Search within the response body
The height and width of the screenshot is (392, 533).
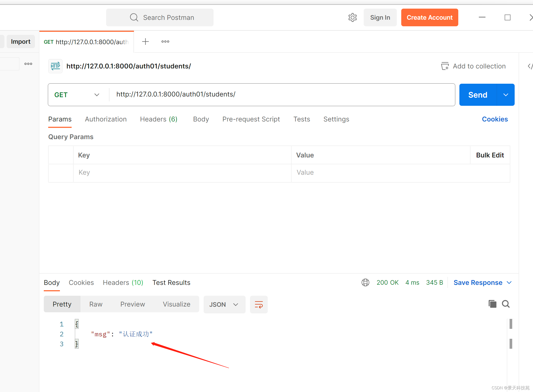coord(506,304)
